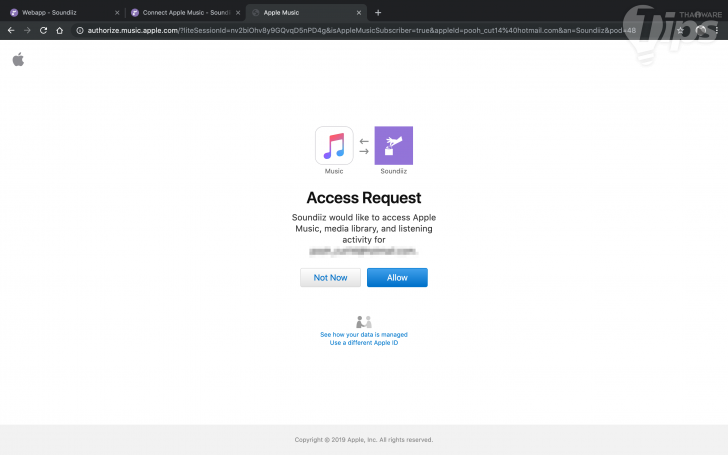Image resolution: width=728 pixels, height=455 pixels.
Task: Go to the browser home icon
Action: 59,30
